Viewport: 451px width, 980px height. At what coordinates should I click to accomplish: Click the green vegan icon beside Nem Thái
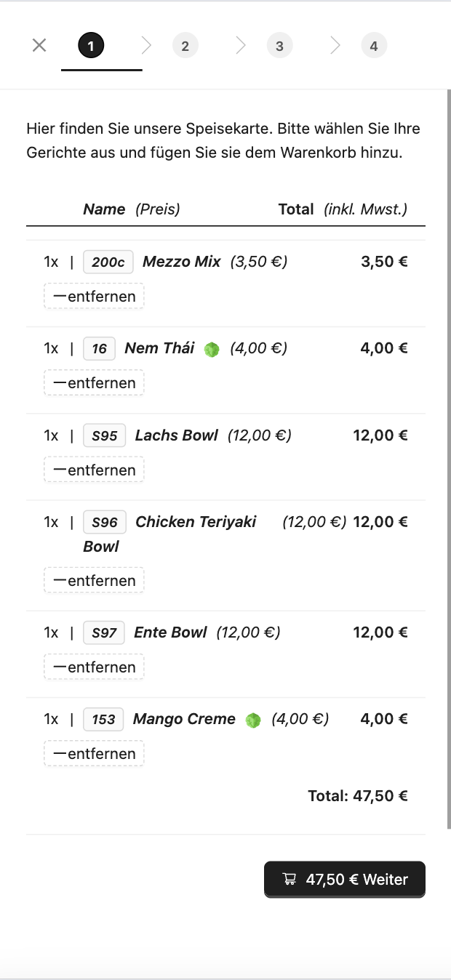(212, 349)
